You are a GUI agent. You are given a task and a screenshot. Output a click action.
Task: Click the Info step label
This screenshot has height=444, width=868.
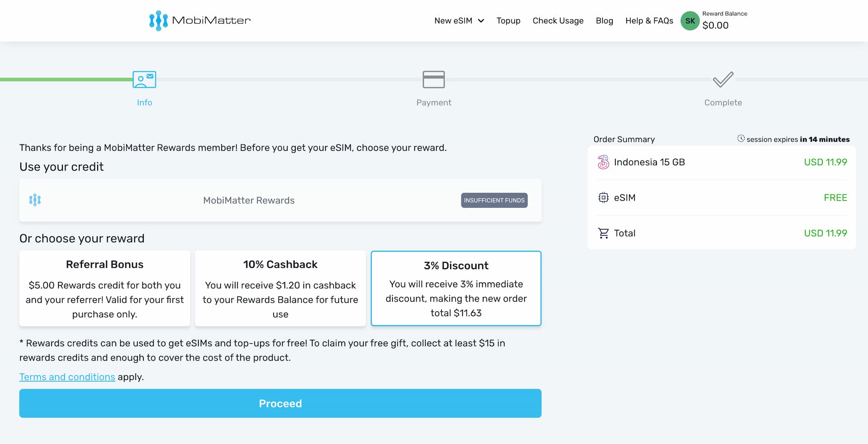144,103
